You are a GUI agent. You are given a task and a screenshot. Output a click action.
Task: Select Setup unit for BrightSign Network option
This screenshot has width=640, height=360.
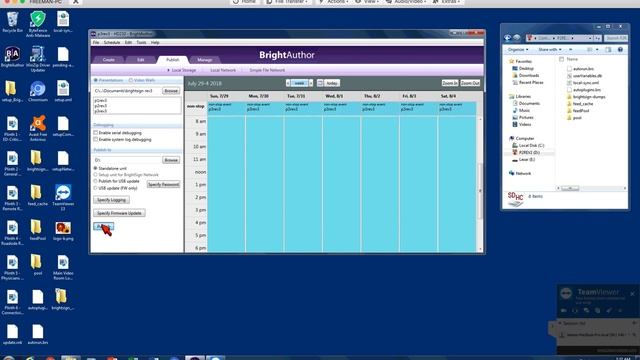96,175
